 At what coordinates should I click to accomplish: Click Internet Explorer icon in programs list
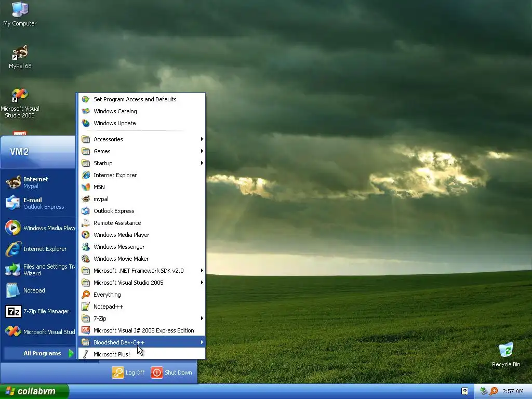tap(86, 175)
